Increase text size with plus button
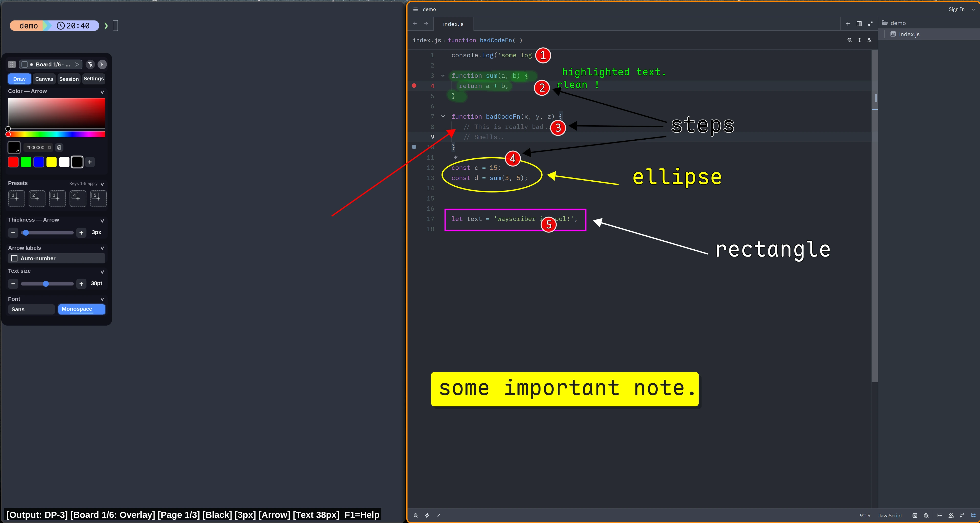 tap(81, 284)
